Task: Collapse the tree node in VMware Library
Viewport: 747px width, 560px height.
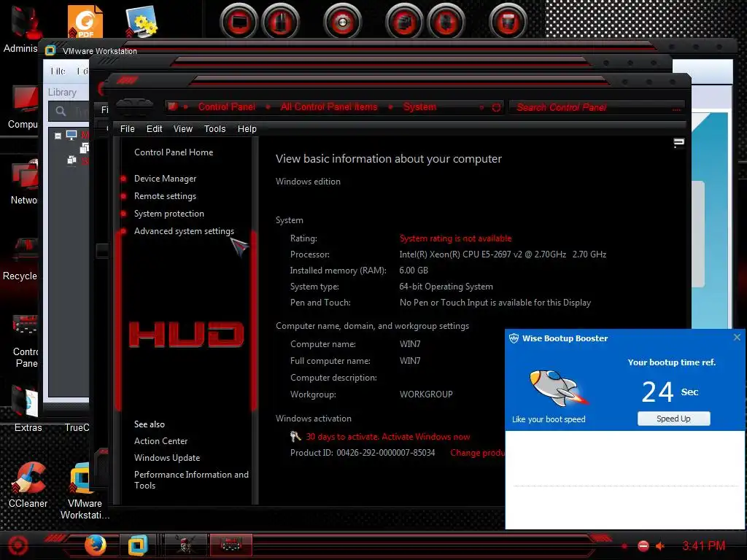Action: [58, 136]
